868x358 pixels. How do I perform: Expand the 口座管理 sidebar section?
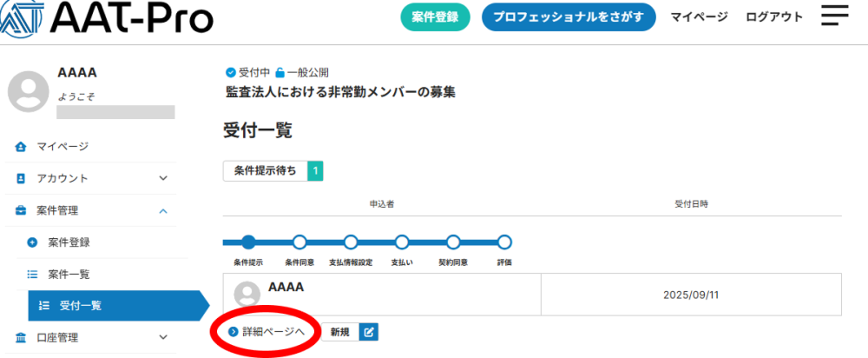tap(163, 337)
